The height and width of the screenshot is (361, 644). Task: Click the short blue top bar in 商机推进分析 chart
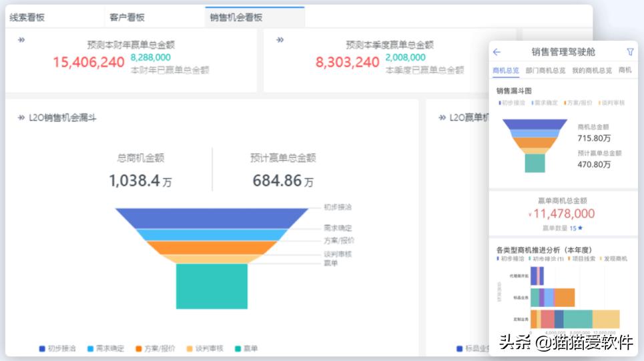[537, 276]
